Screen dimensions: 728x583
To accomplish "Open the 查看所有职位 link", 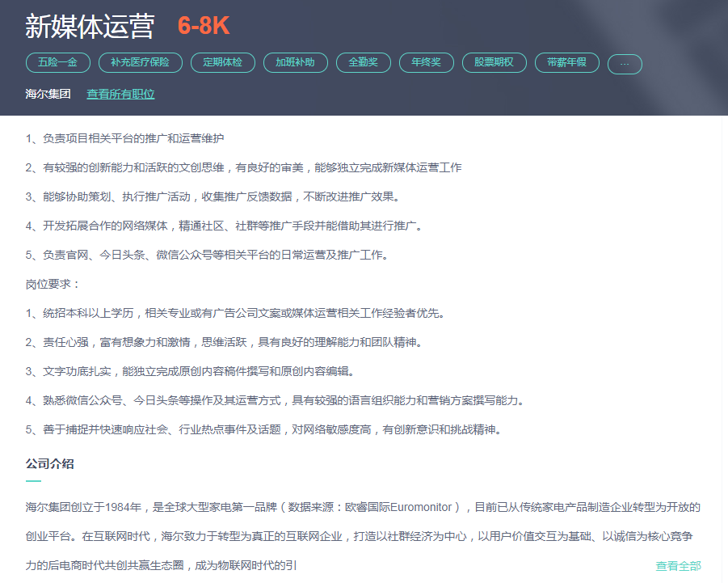I will point(120,95).
